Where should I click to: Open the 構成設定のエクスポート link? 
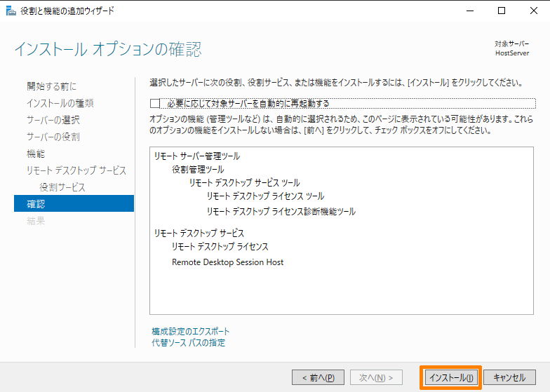191,331
